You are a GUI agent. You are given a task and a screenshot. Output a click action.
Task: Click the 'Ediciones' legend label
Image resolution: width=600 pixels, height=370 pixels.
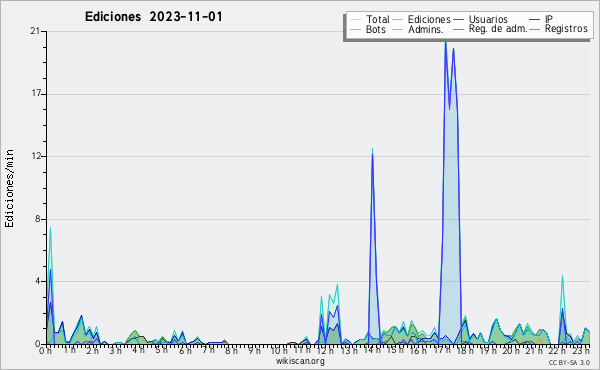429,19
